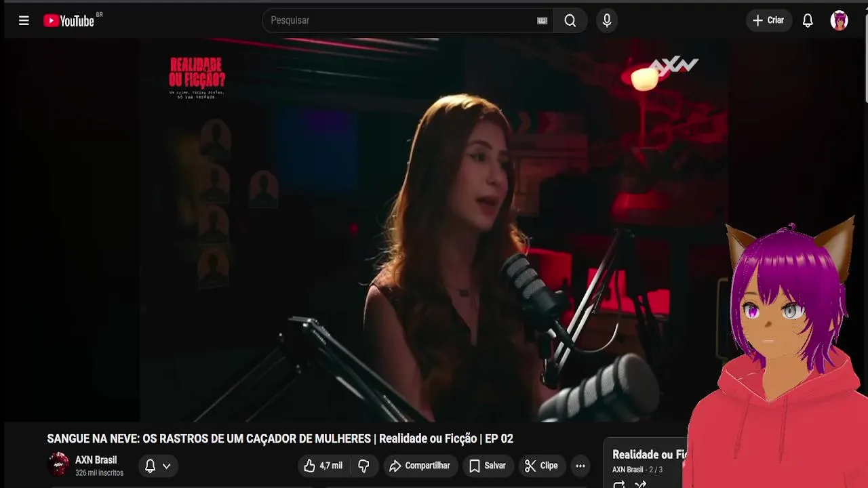Screen dimensions: 868x488
Task: Start voice search with microphone
Action: point(607,20)
